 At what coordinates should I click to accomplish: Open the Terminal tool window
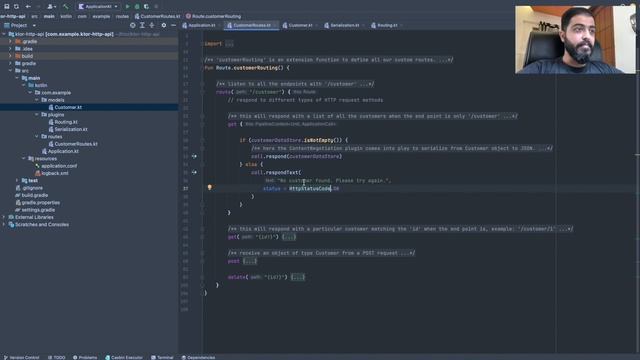[x=162, y=357]
